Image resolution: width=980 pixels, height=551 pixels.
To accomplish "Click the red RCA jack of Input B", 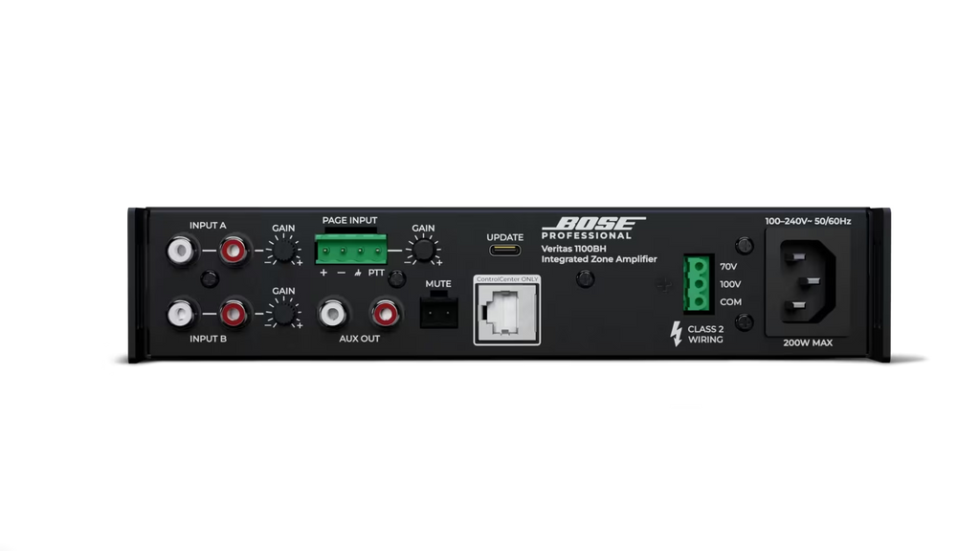I will click(x=234, y=314).
